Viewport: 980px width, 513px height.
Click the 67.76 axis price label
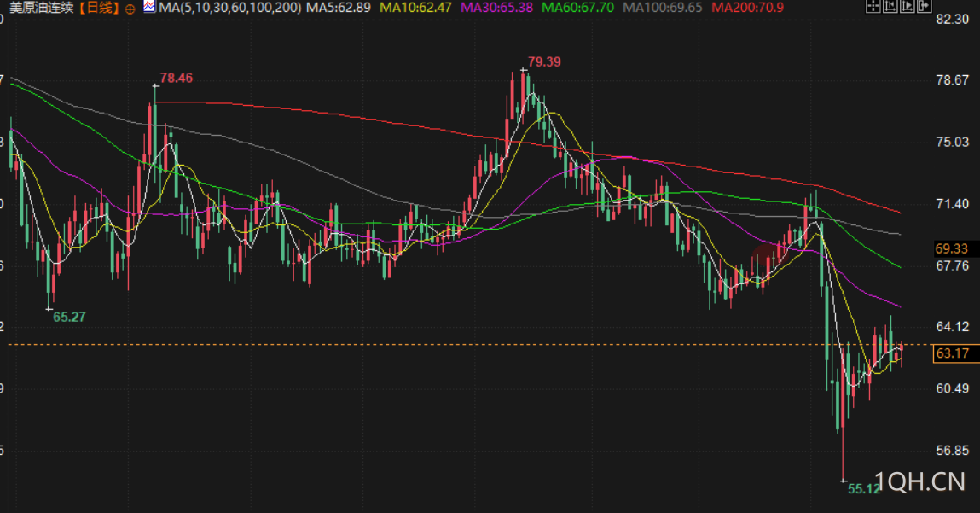coord(953,265)
